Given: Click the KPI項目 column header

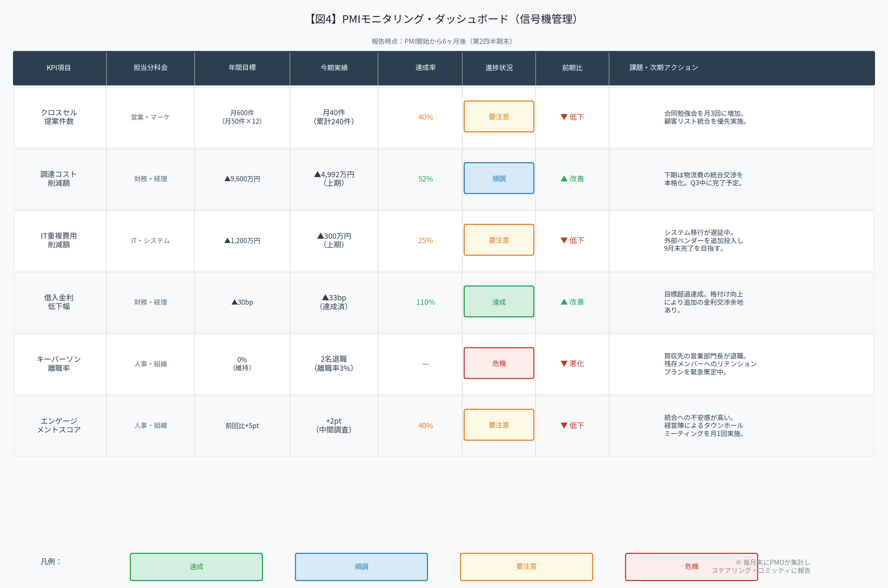Looking at the screenshot, I should (x=59, y=68).
